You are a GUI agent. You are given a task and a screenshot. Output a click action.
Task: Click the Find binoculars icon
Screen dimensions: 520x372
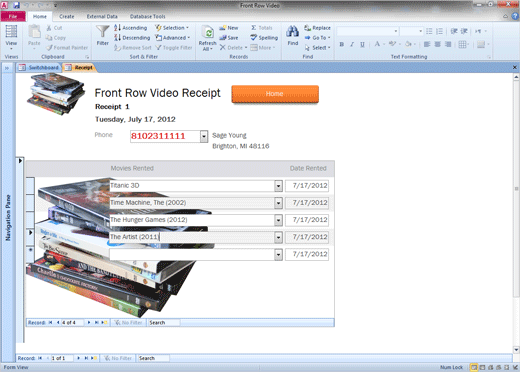(x=292, y=32)
